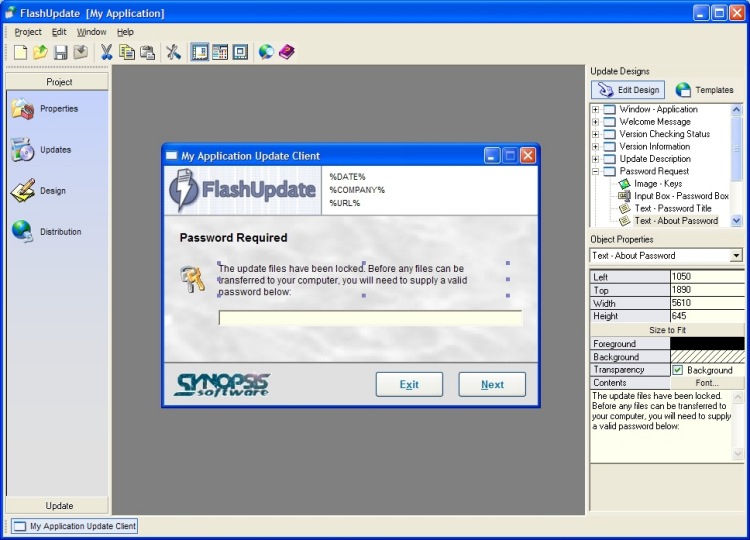Screen dimensions: 750x540
Task: Toggle the Transparency Background checkbox
Action: pyautogui.click(x=678, y=370)
